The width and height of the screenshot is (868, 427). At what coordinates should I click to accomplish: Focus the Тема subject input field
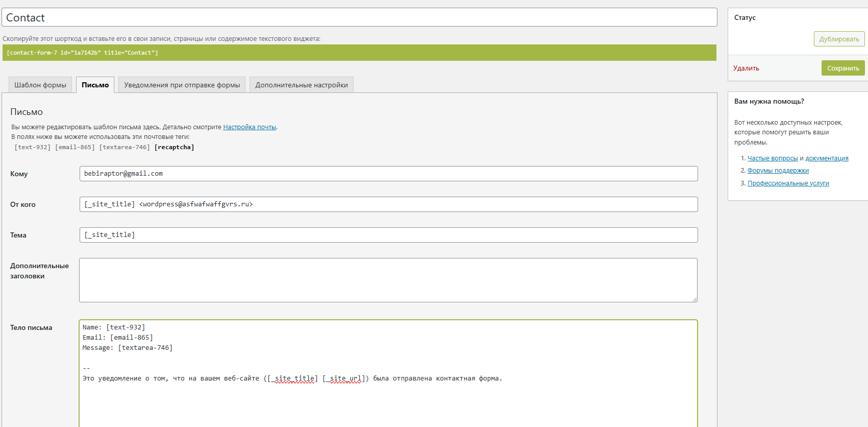click(x=388, y=235)
